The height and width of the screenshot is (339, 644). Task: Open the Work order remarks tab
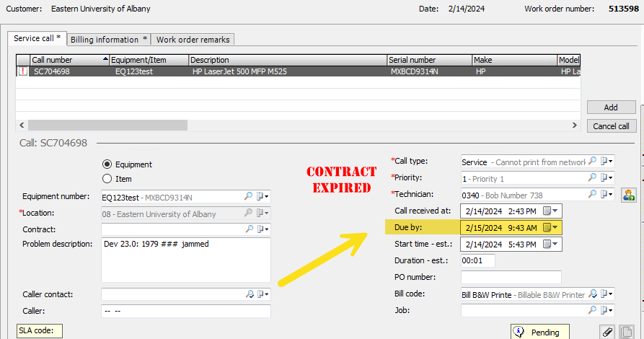click(x=193, y=40)
